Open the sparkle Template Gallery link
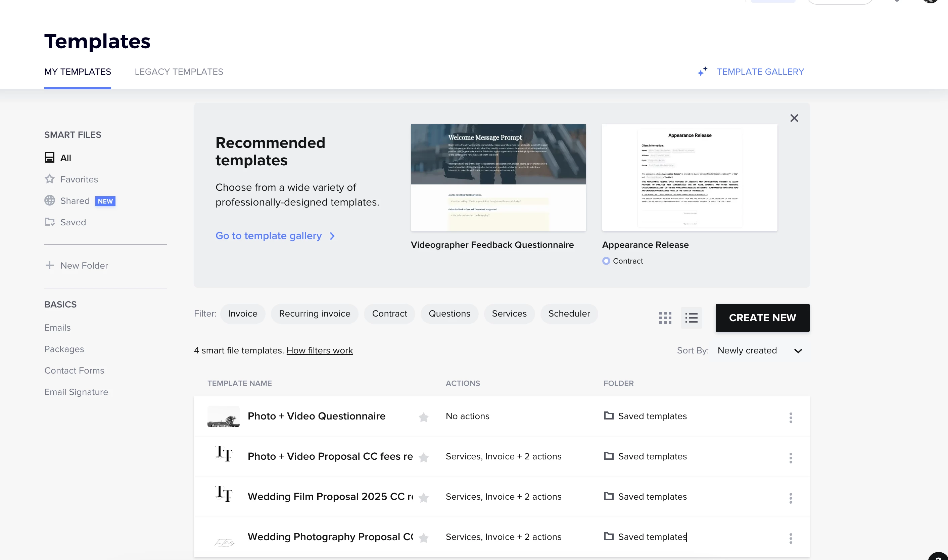 pos(751,72)
